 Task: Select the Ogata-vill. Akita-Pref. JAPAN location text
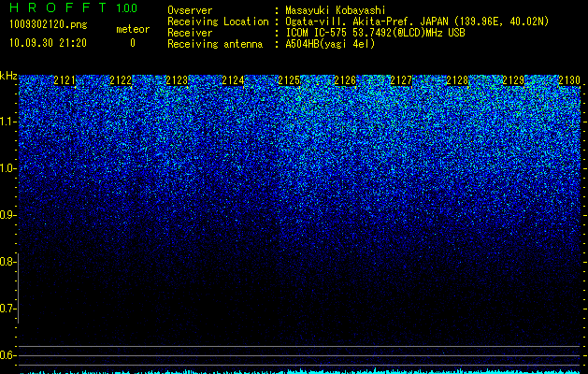(417, 22)
